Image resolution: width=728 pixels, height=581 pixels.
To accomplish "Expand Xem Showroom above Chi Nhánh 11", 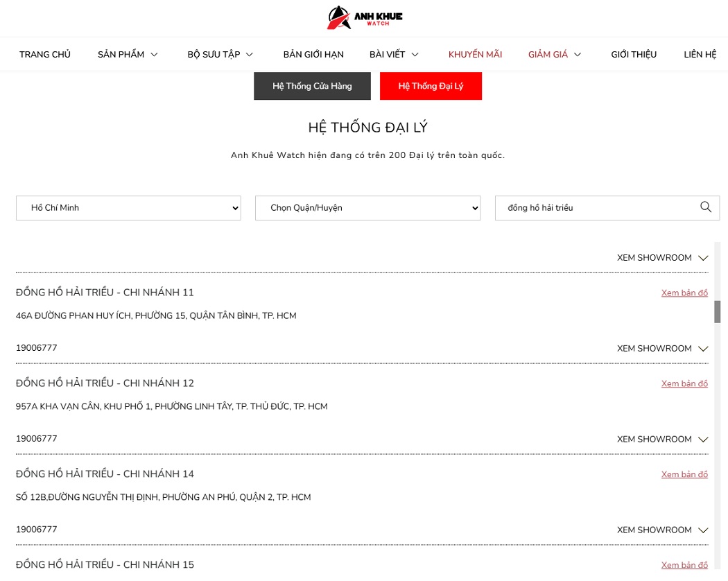I will tap(663, 258).
